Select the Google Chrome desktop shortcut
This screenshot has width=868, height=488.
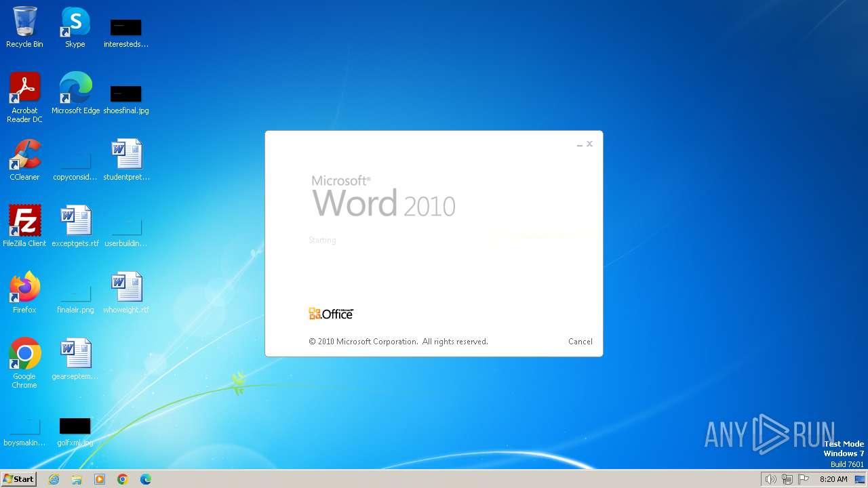coord(24,363)
